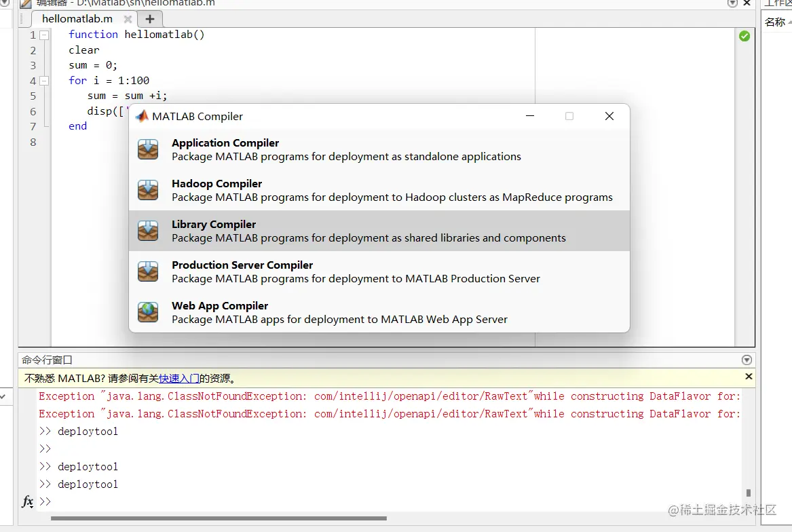Switch to the hellomatlab.m tab
792x532 pixels.
[77, 19]
